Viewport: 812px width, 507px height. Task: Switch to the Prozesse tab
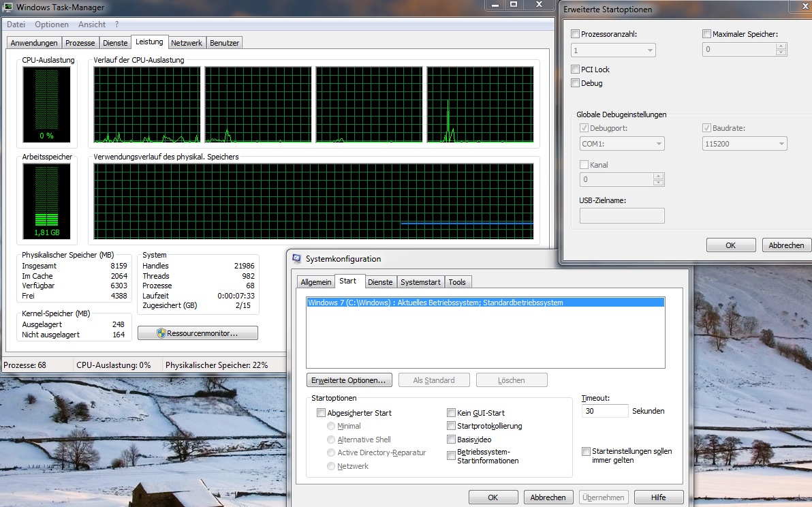coord(80,43)
